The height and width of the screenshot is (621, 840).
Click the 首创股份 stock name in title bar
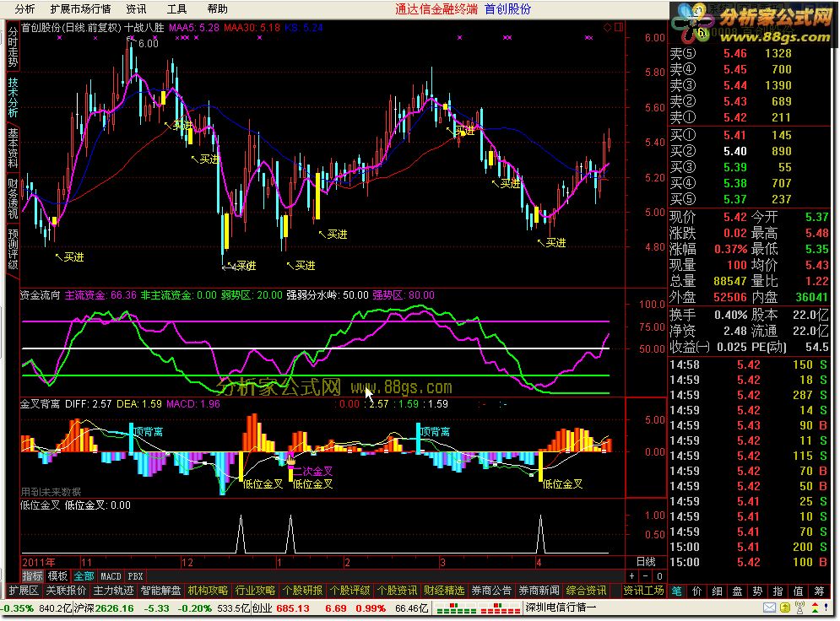507,9
